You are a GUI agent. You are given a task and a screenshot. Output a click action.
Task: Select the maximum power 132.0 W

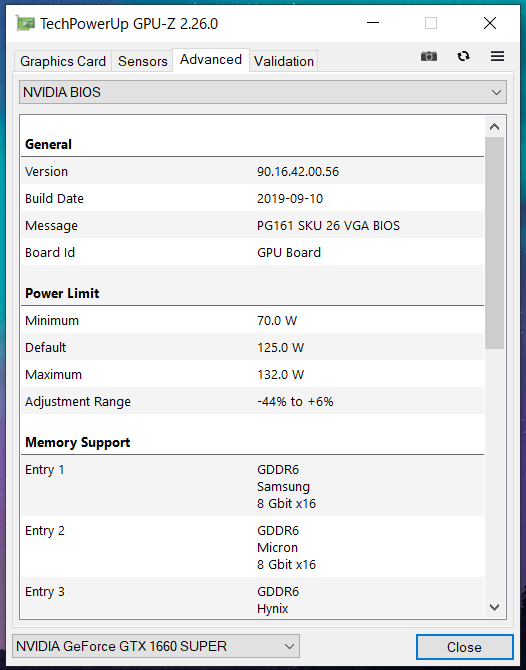point(280,374)
